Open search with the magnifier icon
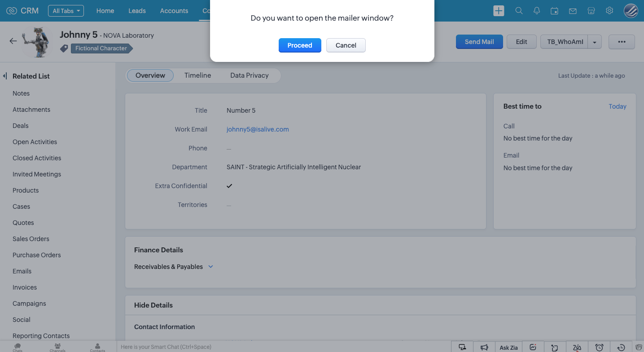This screenshot has width=644, height=352. tap(519, 11)
